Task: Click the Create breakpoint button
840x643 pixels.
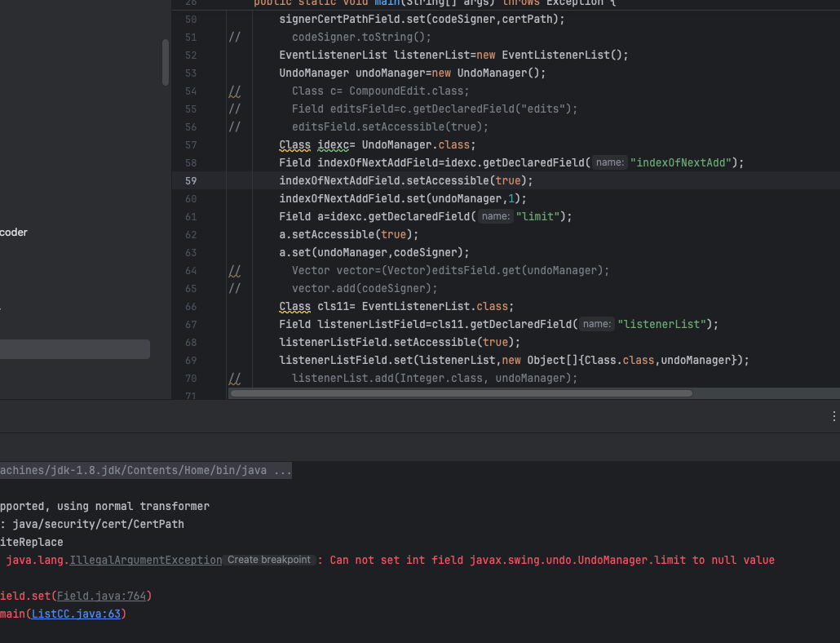Action: click(269, 560)
